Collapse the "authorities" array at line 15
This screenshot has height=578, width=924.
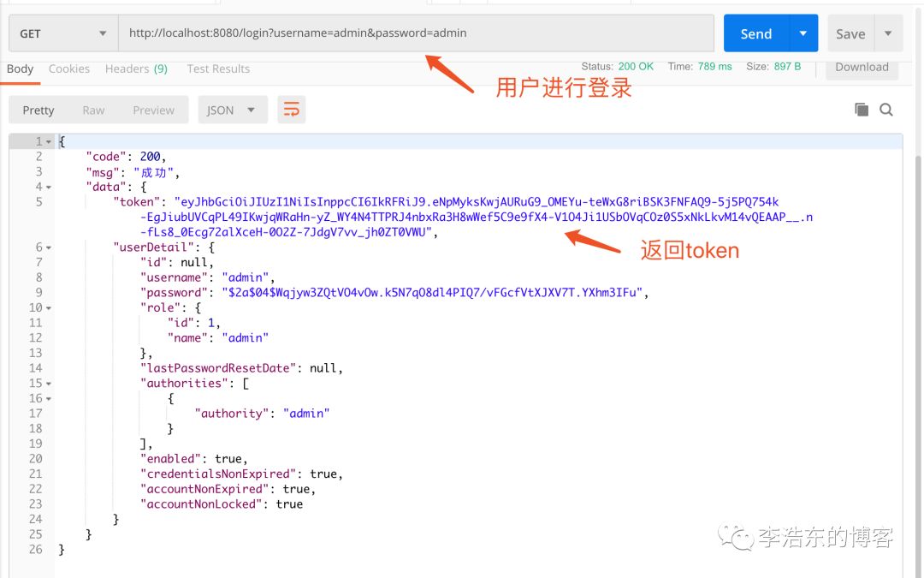(x=48, y=384)
